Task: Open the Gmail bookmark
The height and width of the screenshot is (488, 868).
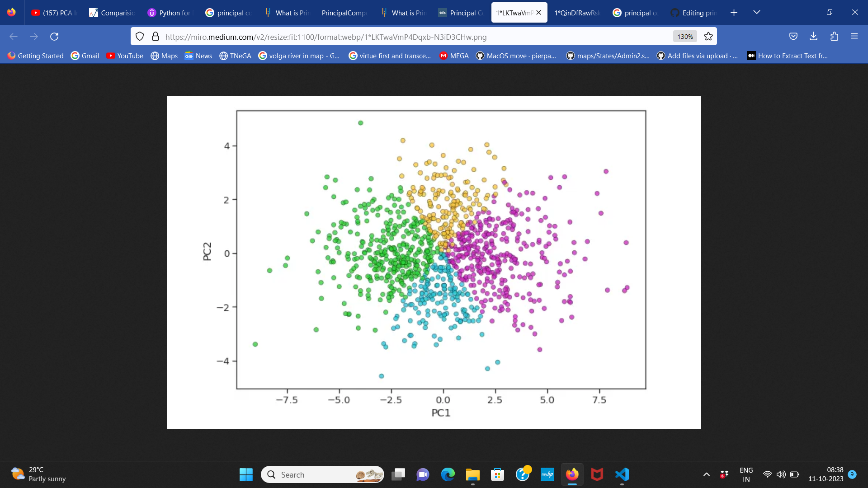Action: [x=85, y=56]
